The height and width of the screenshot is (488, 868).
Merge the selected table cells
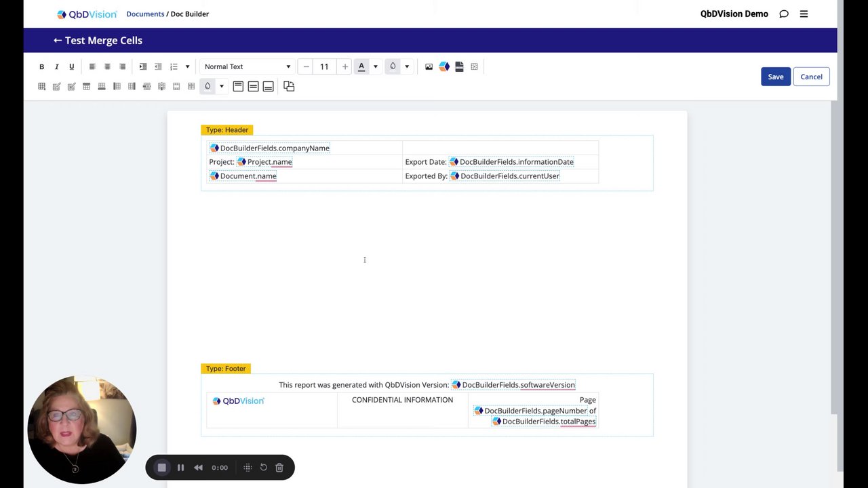(x=176, y=86)
